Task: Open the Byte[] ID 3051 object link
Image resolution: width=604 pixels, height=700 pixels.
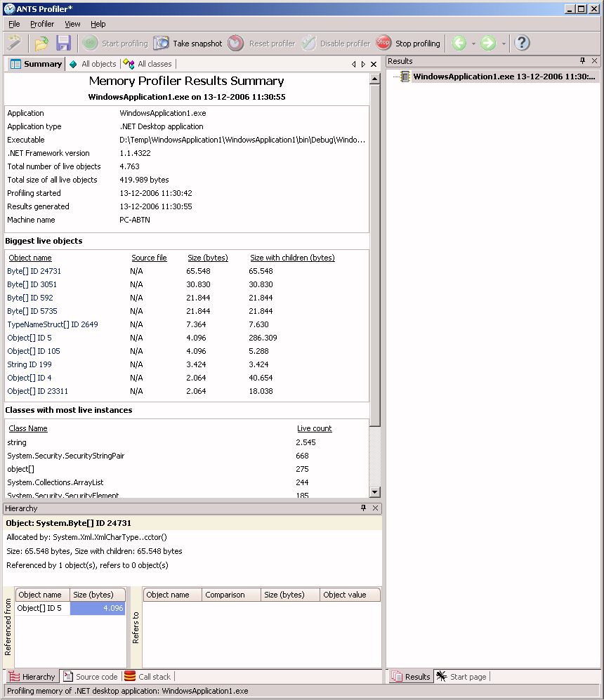Action: coord(32,284)
